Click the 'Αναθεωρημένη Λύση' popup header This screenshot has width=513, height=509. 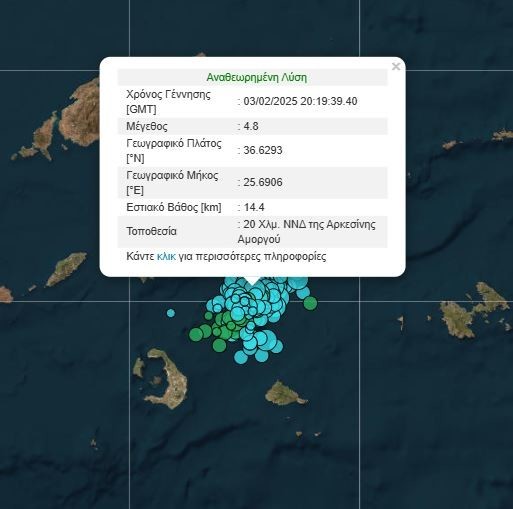pyautogui.click(x=256, y=77)
